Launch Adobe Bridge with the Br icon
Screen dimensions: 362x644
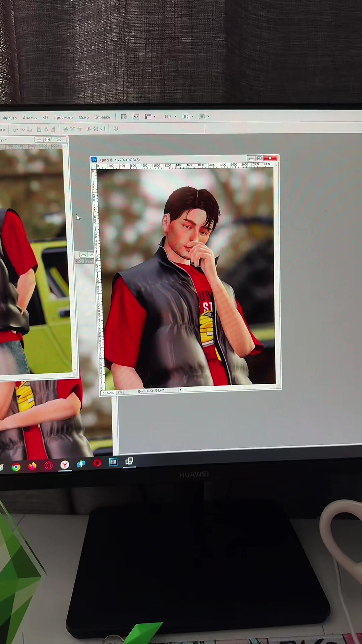(x=124, y=117)
